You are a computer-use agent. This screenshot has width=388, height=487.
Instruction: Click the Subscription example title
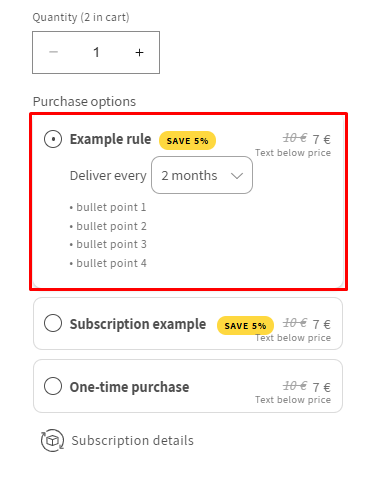[138, 324]
